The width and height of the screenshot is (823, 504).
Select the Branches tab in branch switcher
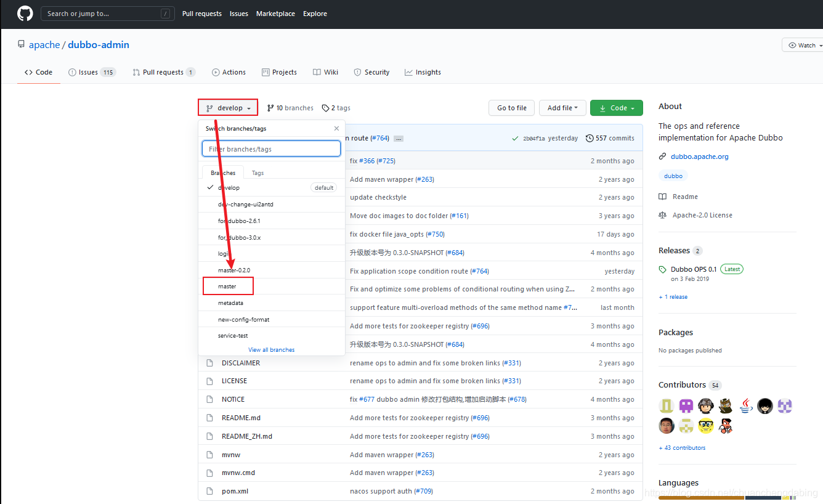(223, 173)
